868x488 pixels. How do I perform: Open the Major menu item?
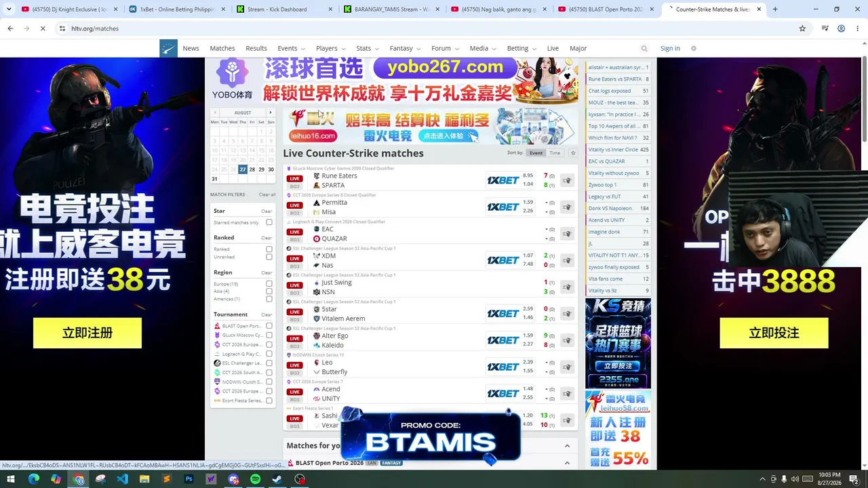(x=578, y=48)
